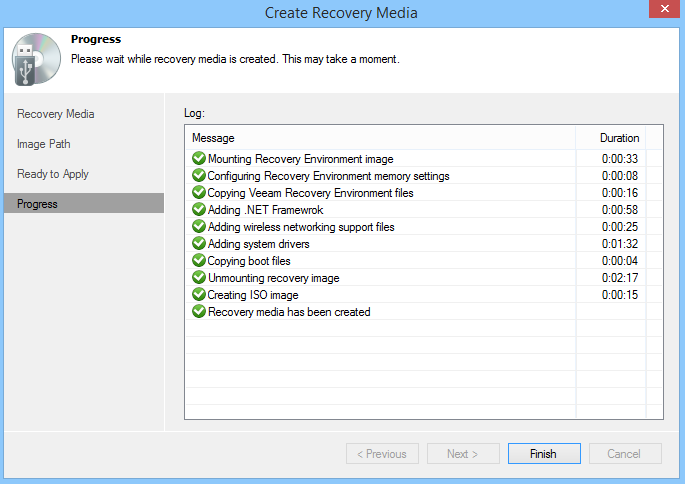This screenshot has width=685, height=484.
Task: Click green check icon beside Adding .NET Framewrok
Action: pos(199,209)
